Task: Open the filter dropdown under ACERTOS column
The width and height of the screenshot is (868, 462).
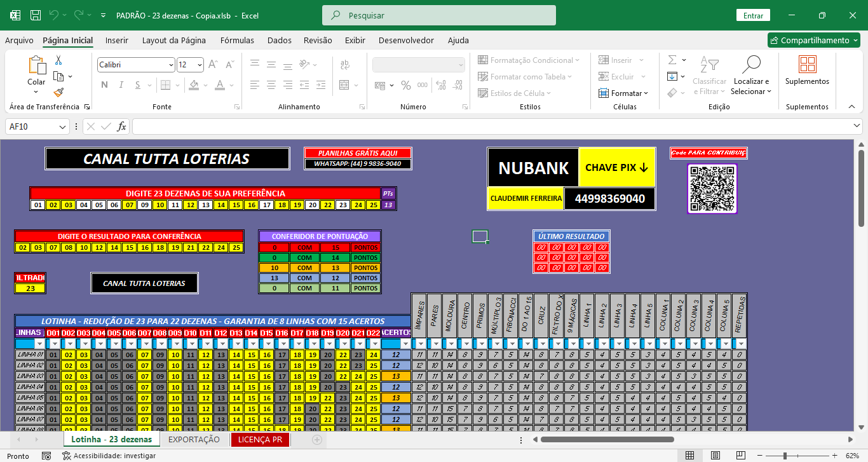Action: (x=405, y=344)
